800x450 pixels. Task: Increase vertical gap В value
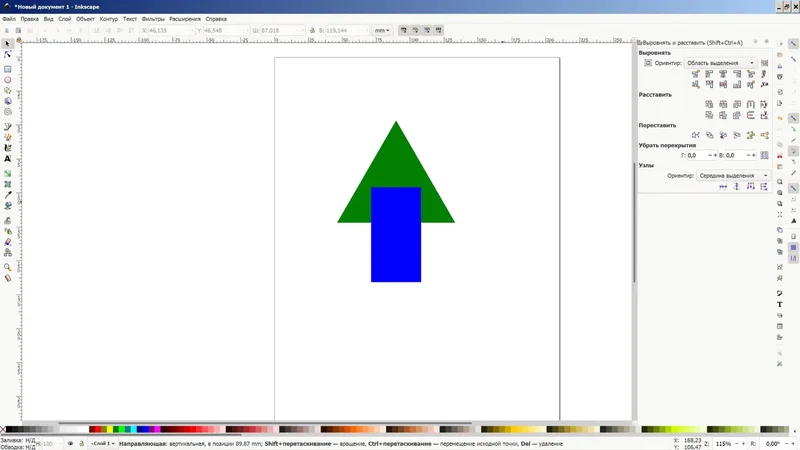754,155
